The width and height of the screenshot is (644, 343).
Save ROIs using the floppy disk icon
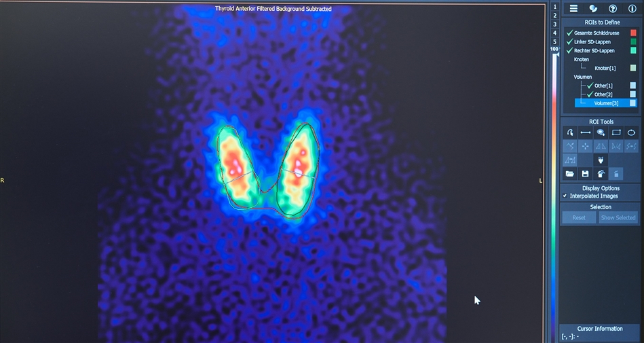click(585, 174)
